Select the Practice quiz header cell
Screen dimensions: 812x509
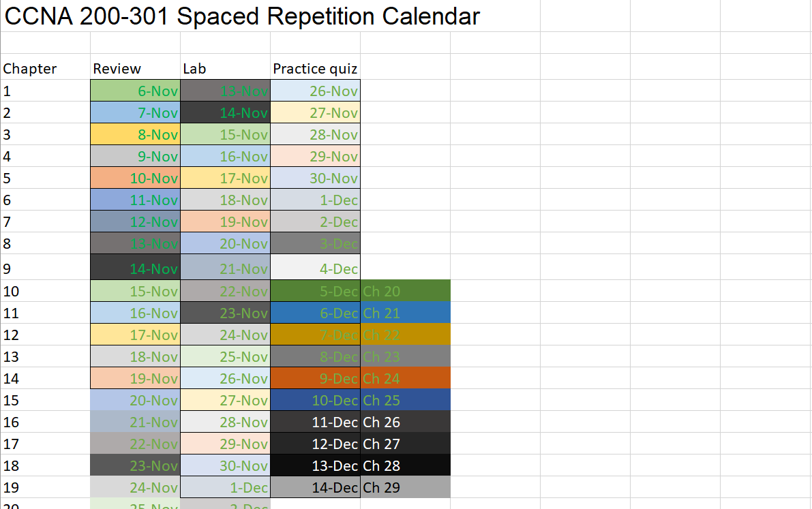[x=315, y=68]
